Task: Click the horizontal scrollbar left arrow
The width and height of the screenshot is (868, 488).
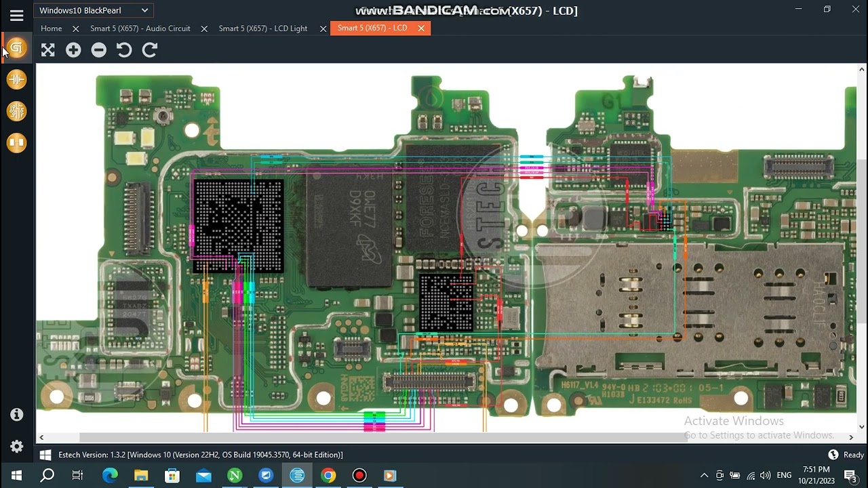Action: 41,437
